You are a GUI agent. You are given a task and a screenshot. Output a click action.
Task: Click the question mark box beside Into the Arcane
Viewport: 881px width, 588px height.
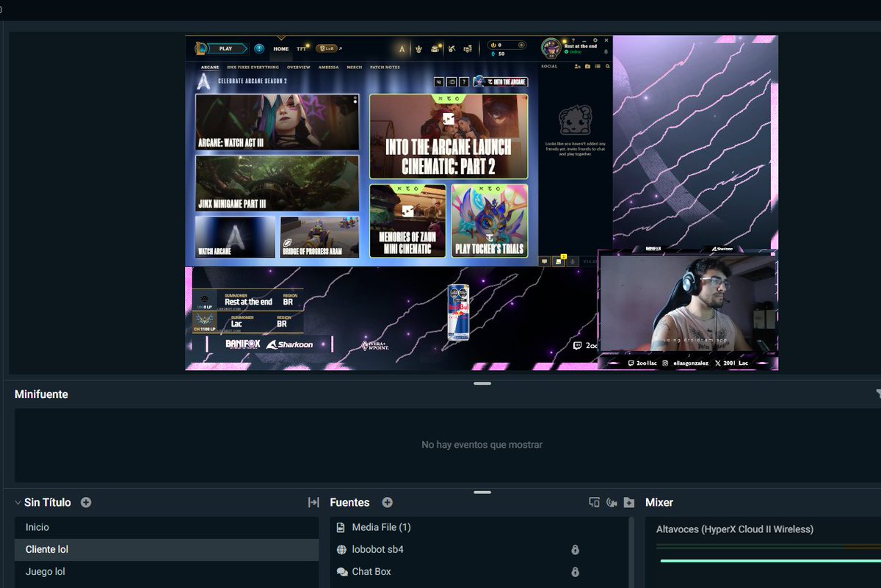(464, 81)
